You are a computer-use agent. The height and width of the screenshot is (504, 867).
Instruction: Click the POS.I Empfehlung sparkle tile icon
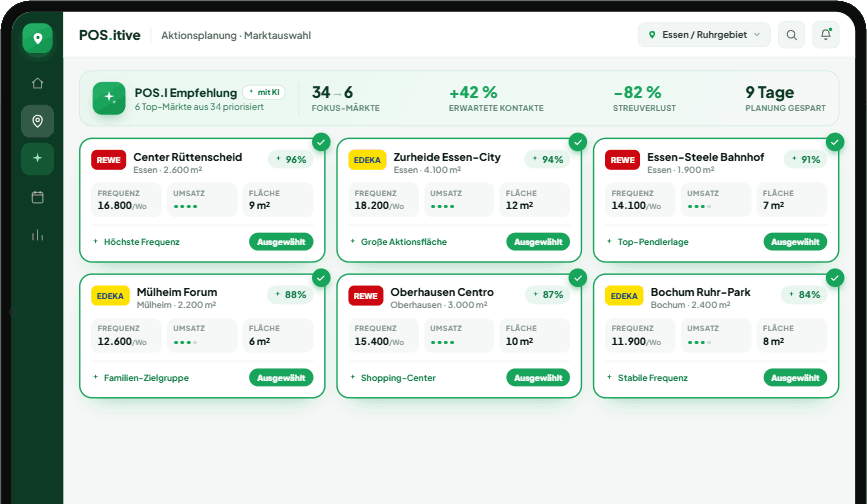[x=109, y=98]
